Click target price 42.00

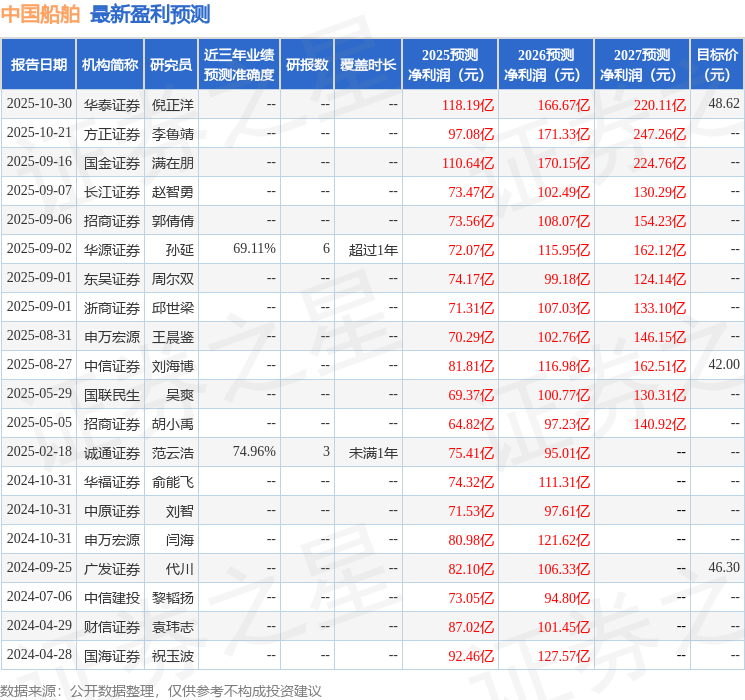[x=724, y=364]
